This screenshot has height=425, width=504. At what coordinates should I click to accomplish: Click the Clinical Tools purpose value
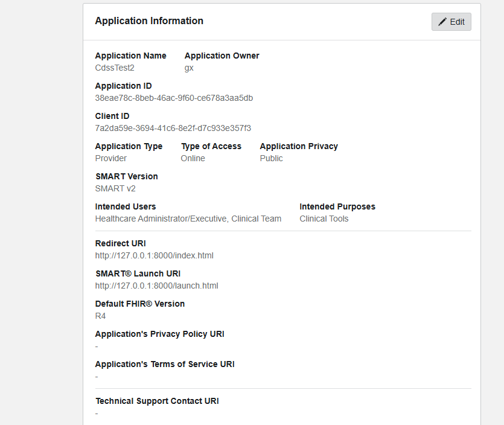point(324,219)
